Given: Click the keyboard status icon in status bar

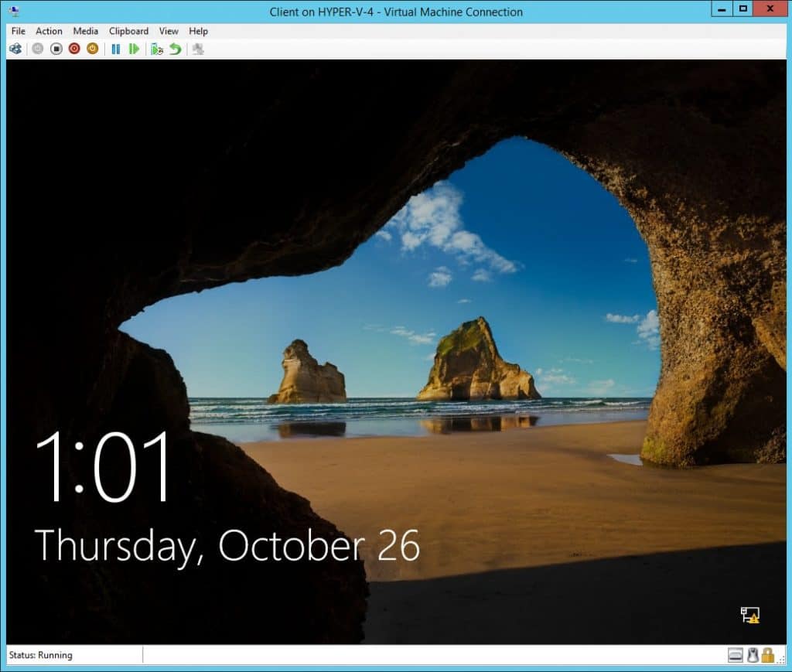Looking at the screenshot, I should (x=735, y=655).
